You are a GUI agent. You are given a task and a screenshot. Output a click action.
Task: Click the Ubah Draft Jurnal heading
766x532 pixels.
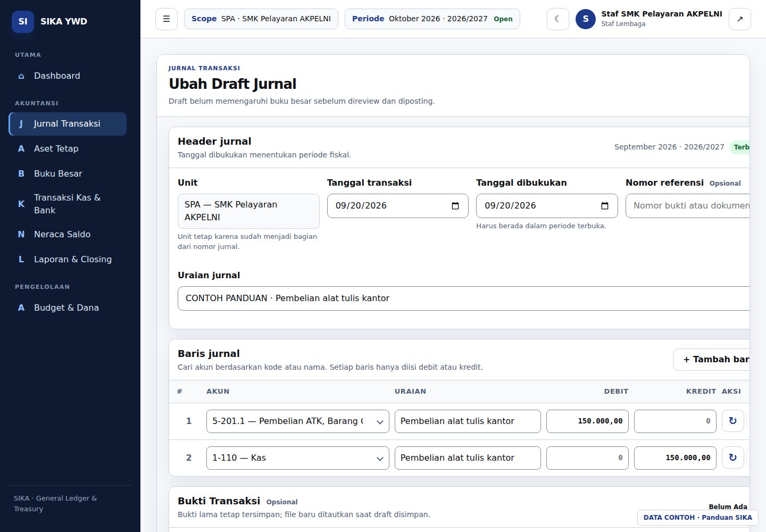[232, 84]
